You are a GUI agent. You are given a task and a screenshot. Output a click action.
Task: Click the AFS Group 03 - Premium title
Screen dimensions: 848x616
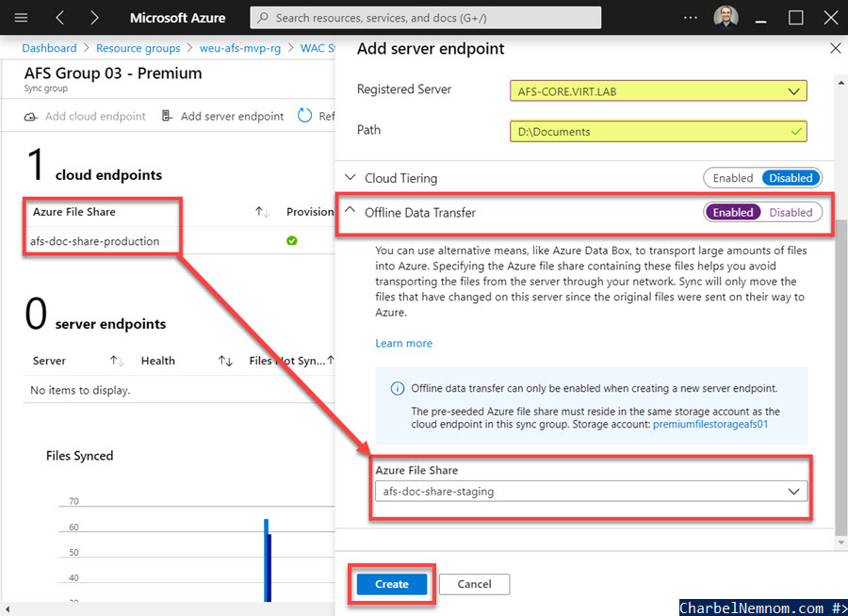(113, 73)
